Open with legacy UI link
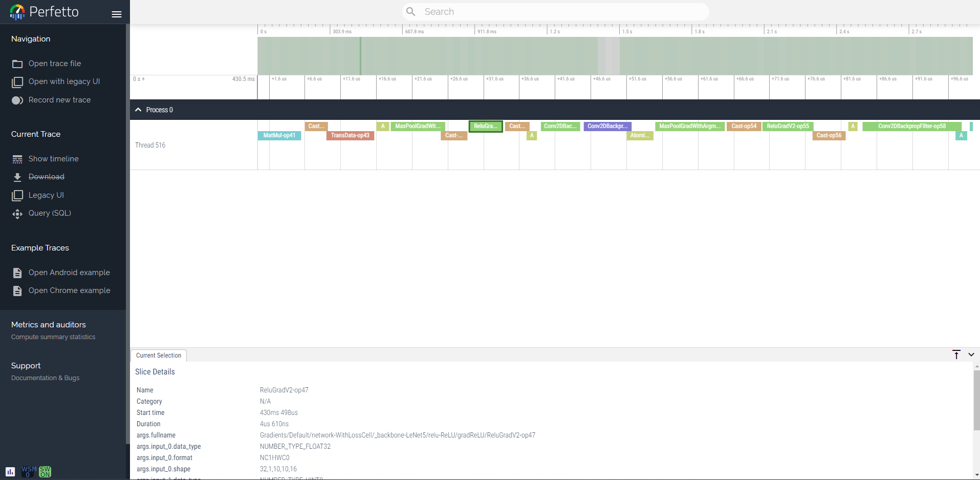This screenshot has width=980, height=480. 64,81
